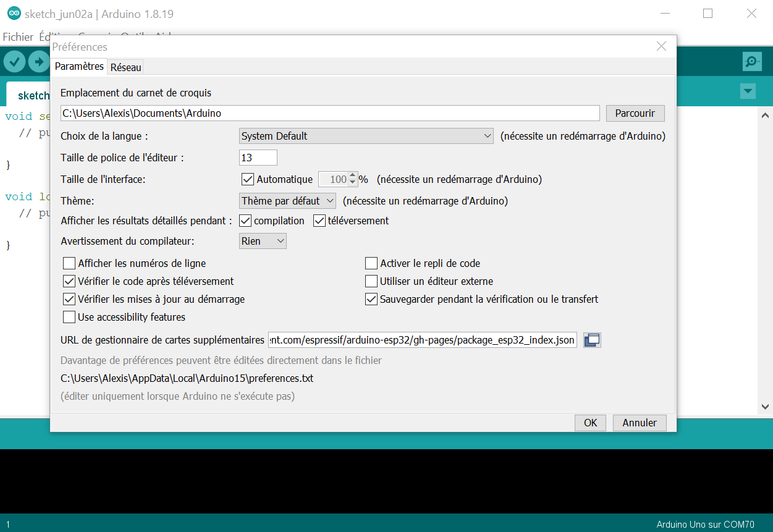Click the Verify checkmark icon in Arduino toolbar
This screenshot has width=773, height=532.
click(x=14, y=62)
